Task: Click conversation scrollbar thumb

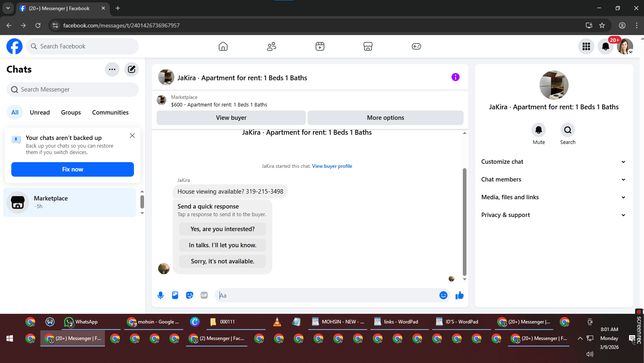Action: pyautogui.click(x=464, y=222)
